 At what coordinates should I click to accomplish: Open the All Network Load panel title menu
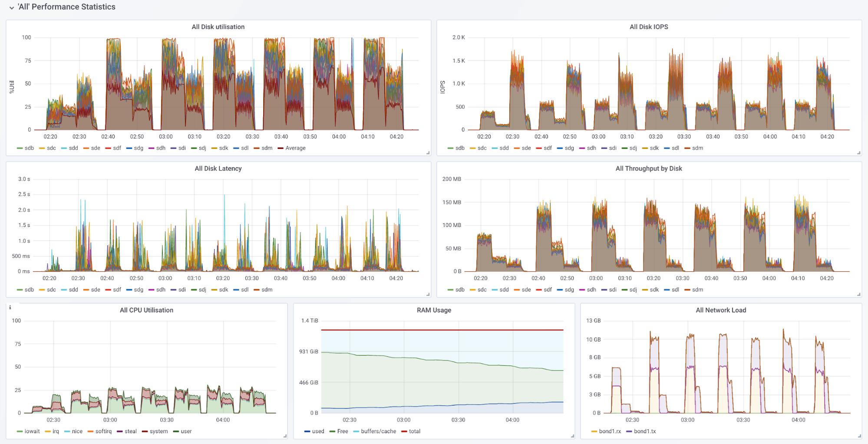(x=721, y=310)
